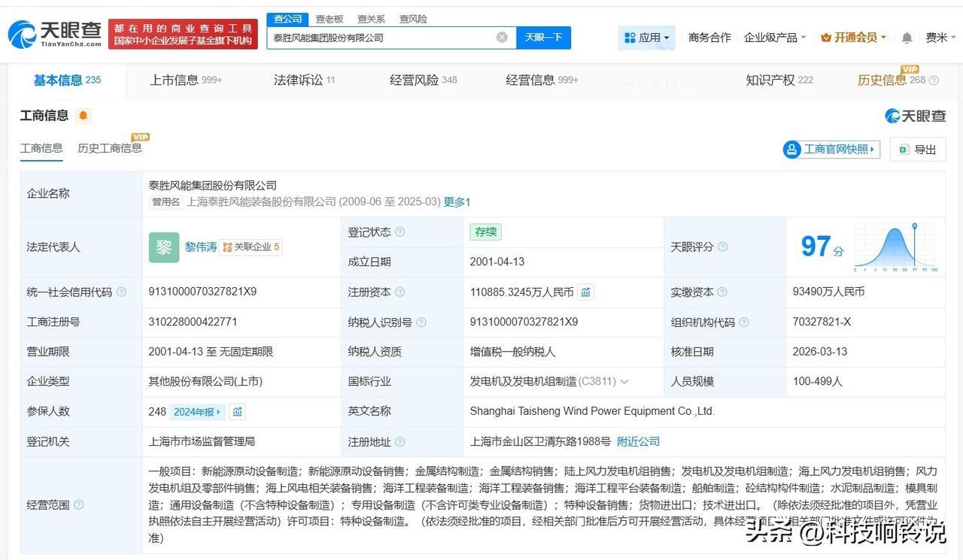963x560 pixels.
Task: Expand the 国标行业 industry chevron
Action: coord(624,382)
